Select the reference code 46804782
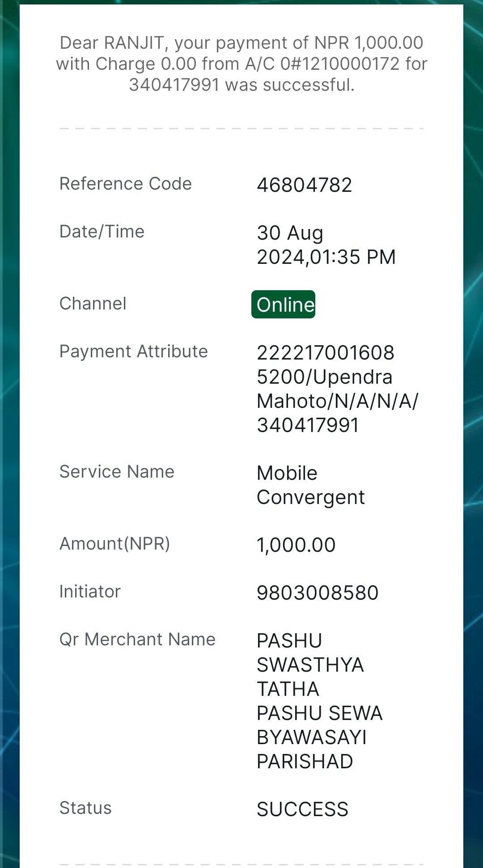 304,185
